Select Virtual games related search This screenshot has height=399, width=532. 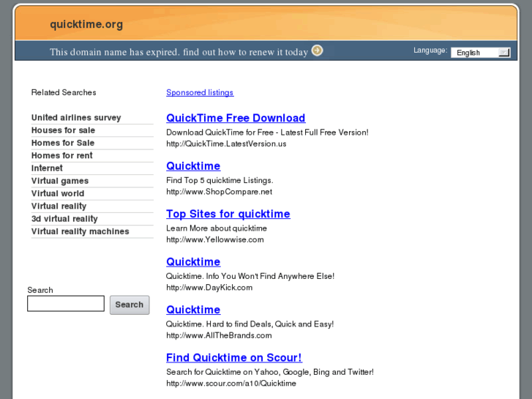60,181
